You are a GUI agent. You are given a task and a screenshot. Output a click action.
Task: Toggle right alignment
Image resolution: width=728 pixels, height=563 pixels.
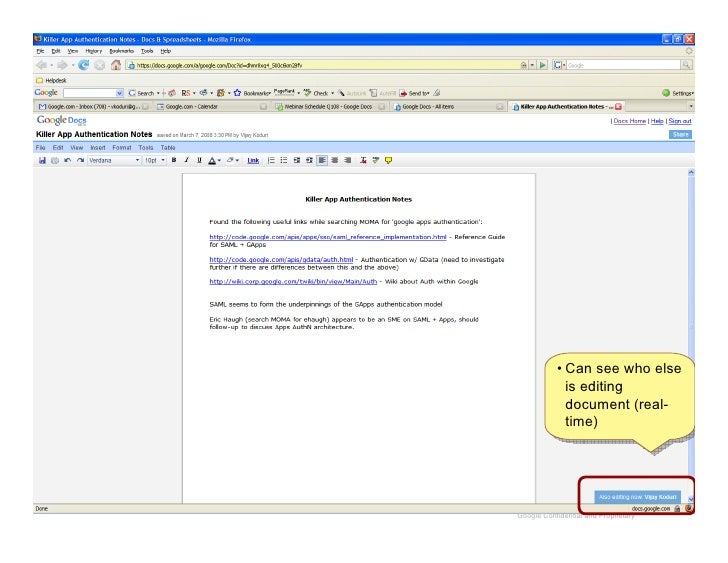tap(347, 161)
